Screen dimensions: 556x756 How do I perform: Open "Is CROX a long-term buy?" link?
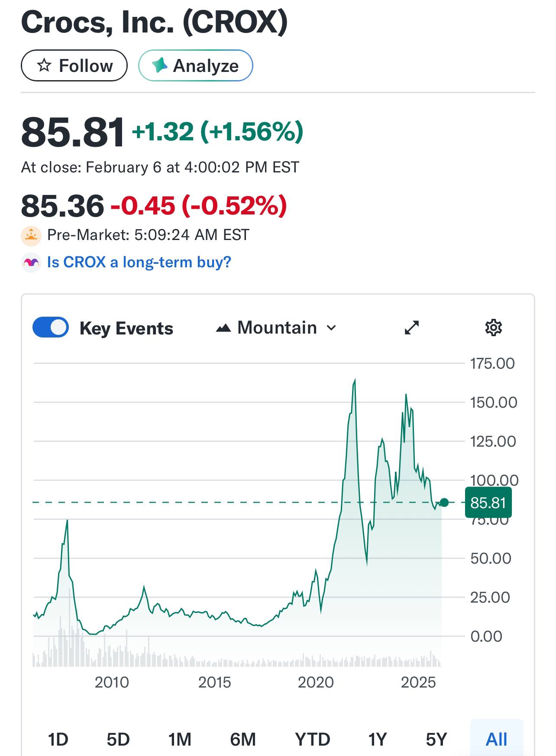point(139,263)
